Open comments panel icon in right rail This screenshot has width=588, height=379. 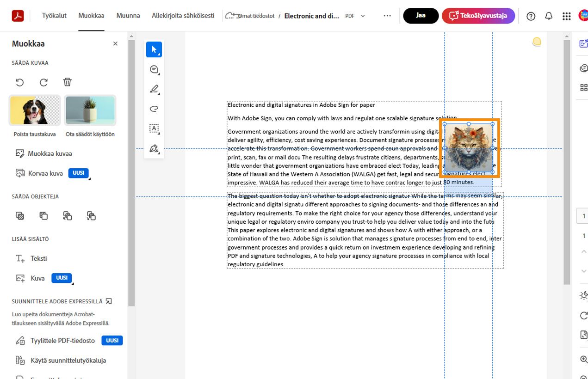coord(583,68)
